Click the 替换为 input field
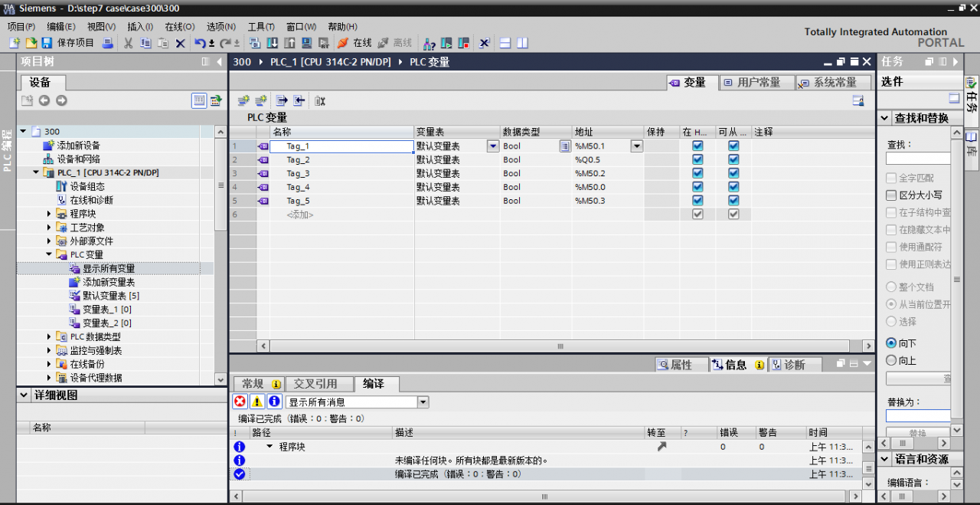The width and height of the screenshot is (980, 505). tap(918, 415)
